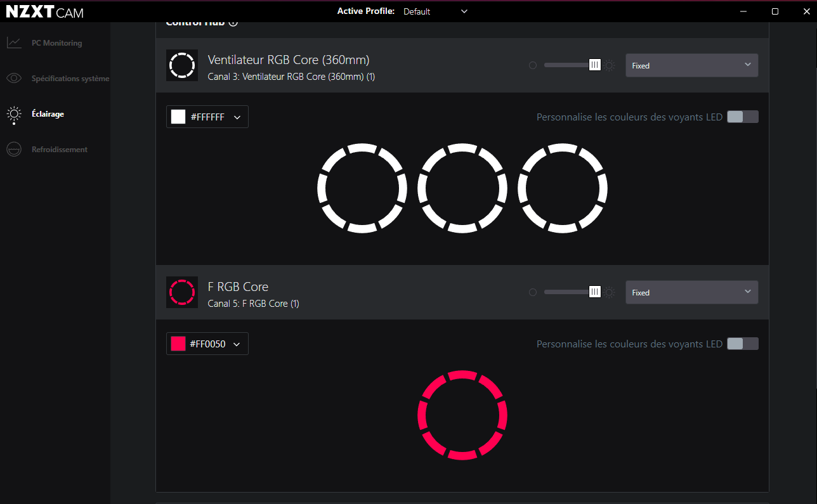Open the #FFFFFF color picker dropdown
This screenshot has height=504, width=817.
pyautogui.click(x=207, y=117)
